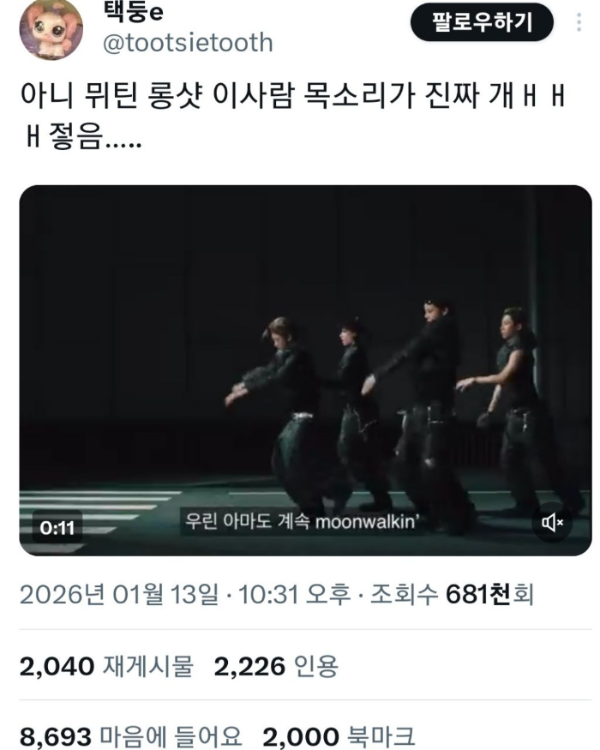This screenshot has width=600, height=750.
Task: Click the 2,000 북마크 bookmarks count
Action: pos(339,737)
